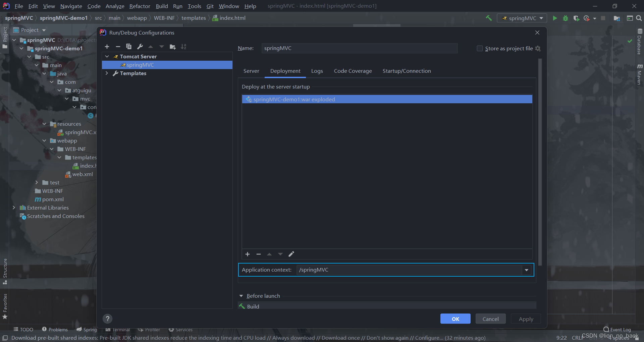Open the TODO tool window

click(x=23, y=330)
